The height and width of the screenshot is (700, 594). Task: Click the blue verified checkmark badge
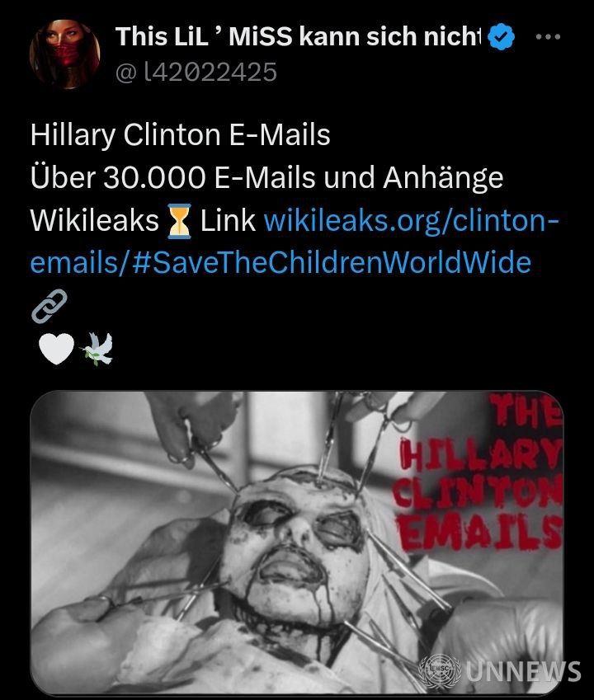[x=501, y=36]
